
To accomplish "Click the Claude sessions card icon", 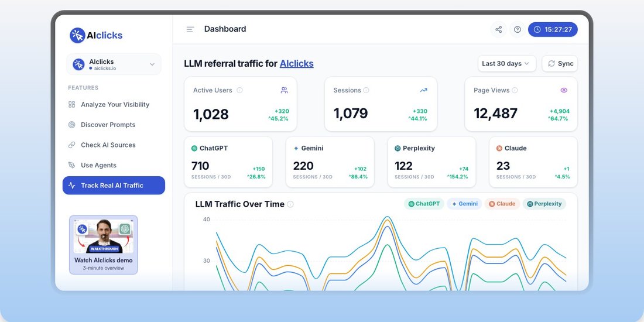I will [499, 148].
